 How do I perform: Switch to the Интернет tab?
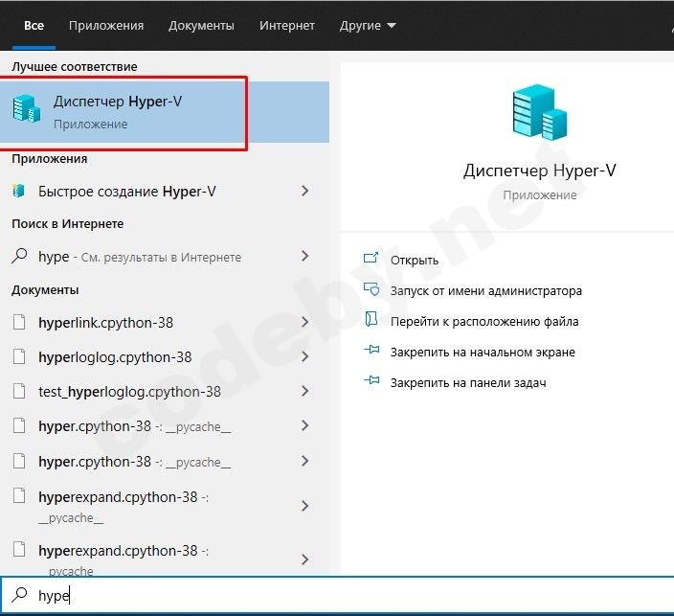coord(286,25)
